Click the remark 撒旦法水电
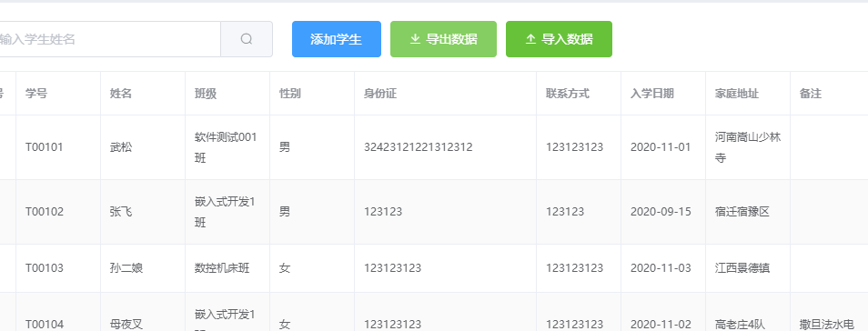The image size is (868, 331). [x=827, y=325]
